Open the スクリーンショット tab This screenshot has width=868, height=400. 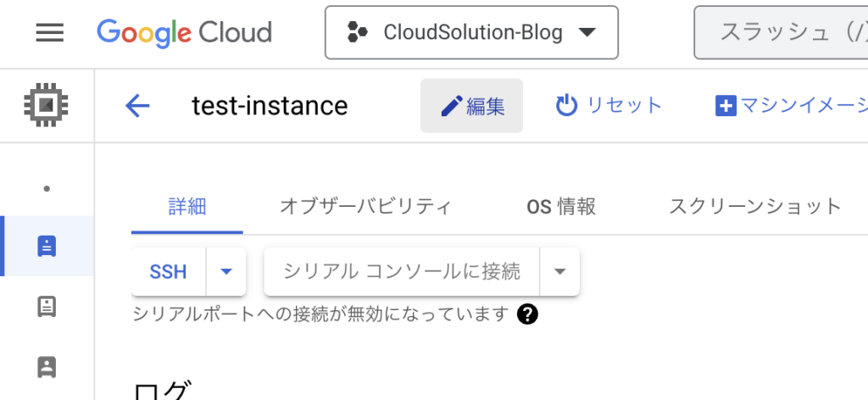click(755, 207)
